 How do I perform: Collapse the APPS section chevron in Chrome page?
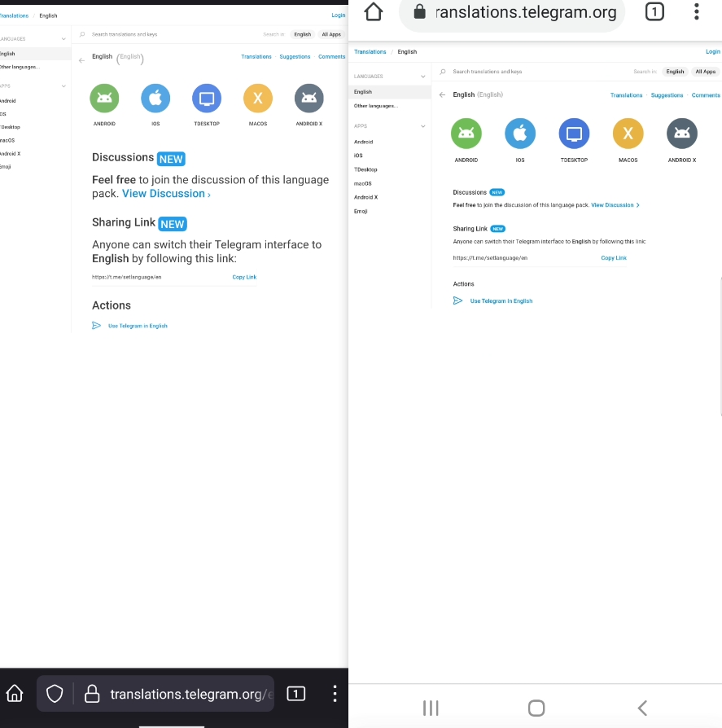[422, 126]
